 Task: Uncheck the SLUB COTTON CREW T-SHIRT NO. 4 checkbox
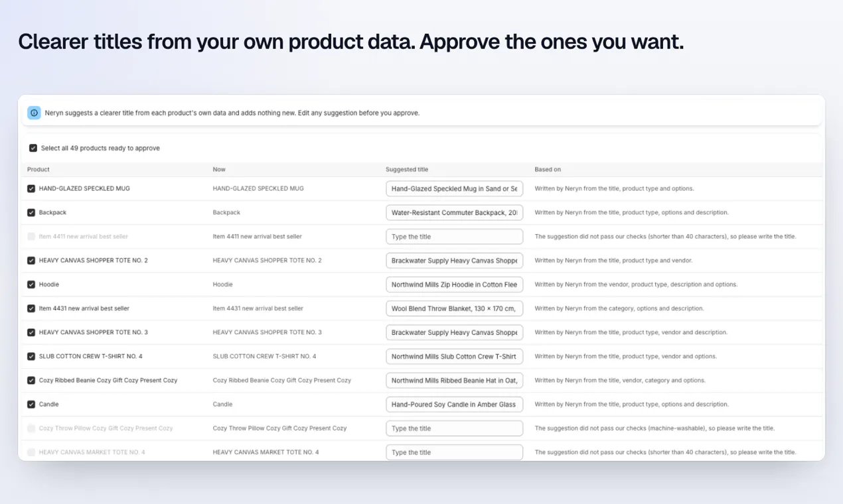pyautogui.click(x=31, y=356)
